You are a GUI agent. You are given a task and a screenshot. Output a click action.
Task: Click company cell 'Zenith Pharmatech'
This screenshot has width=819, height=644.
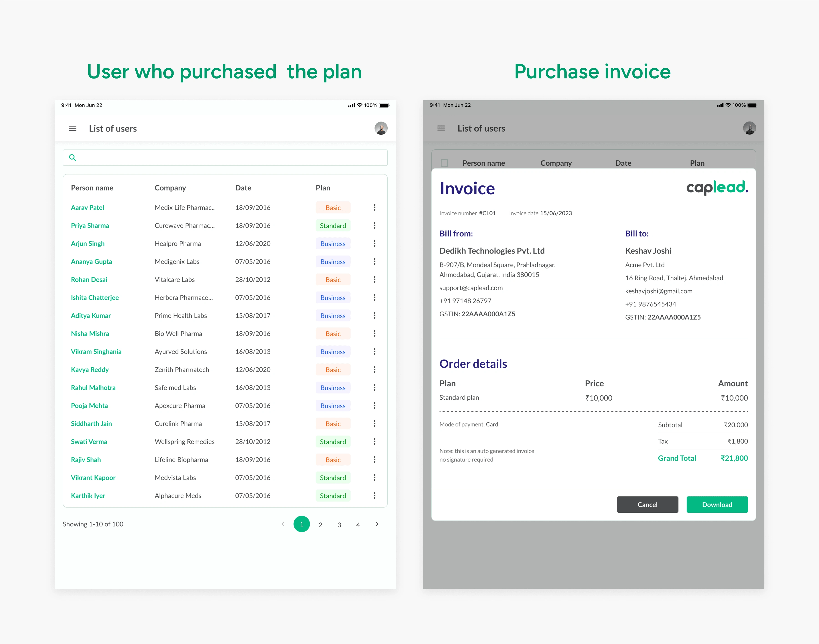tap(182, 370)
